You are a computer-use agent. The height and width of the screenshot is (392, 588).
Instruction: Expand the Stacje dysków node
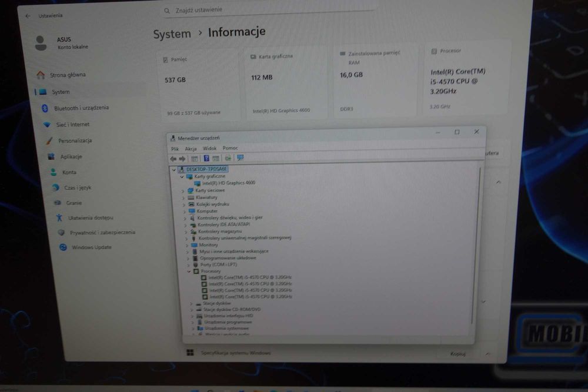[191, 304]
